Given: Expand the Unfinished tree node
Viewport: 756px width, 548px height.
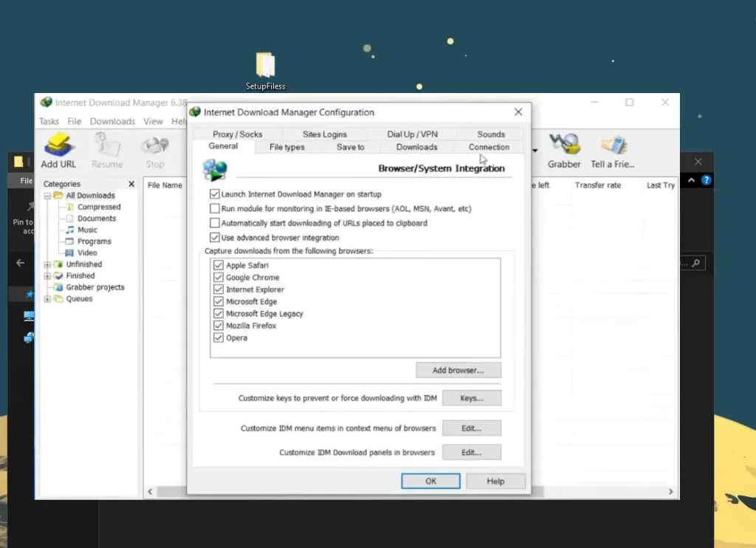Looking at the screenshot, I should [47, 264].
